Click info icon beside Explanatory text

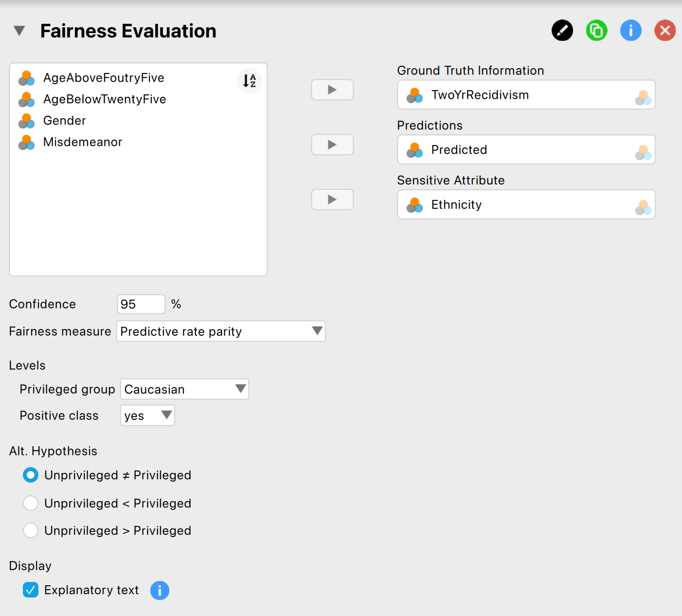pyautogui.click(x=160, y=590)
